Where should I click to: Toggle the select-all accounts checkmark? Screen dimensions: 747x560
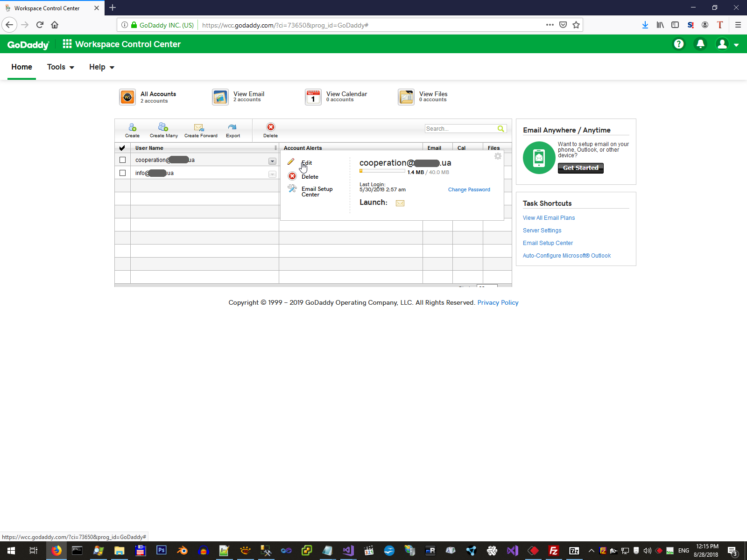pos(122,148)
